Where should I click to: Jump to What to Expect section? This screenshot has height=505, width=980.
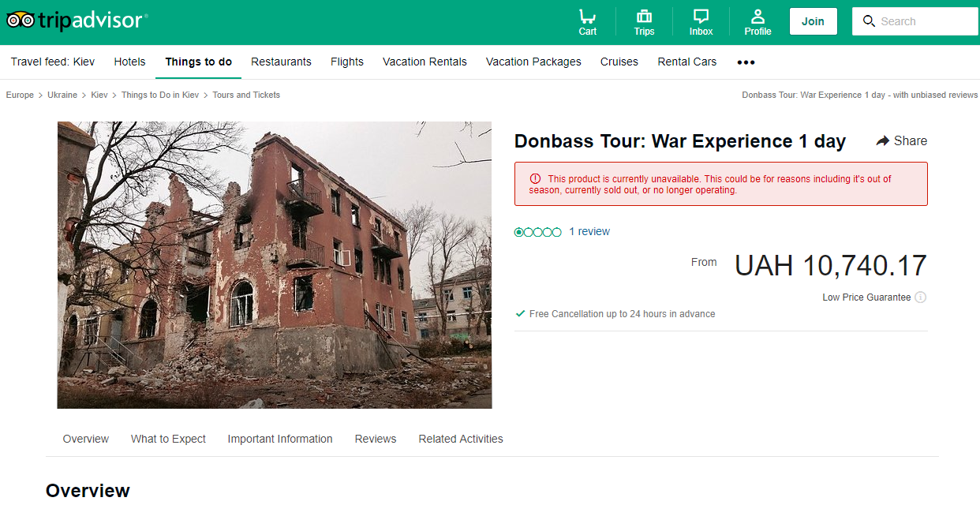(x=168, y=439)
